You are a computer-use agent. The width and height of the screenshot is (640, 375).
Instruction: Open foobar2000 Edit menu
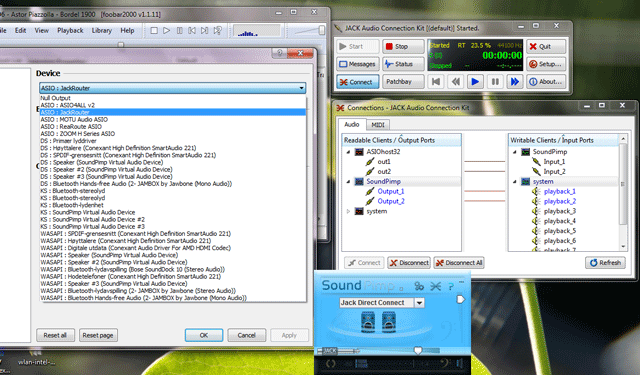point(20,31)
